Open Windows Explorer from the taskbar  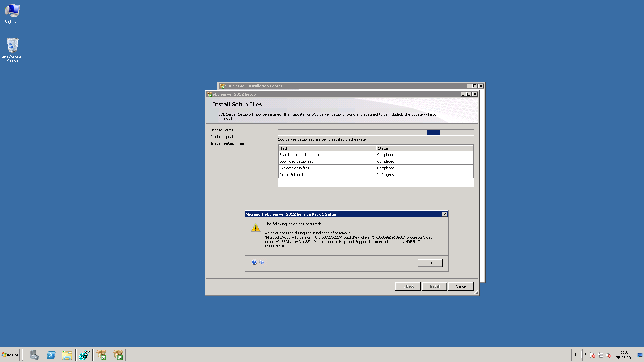pyautogui.click(x=67, y=355)
